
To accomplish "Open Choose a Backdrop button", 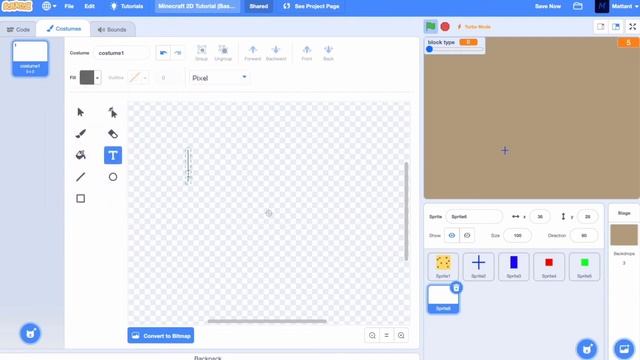I will 624,349.
